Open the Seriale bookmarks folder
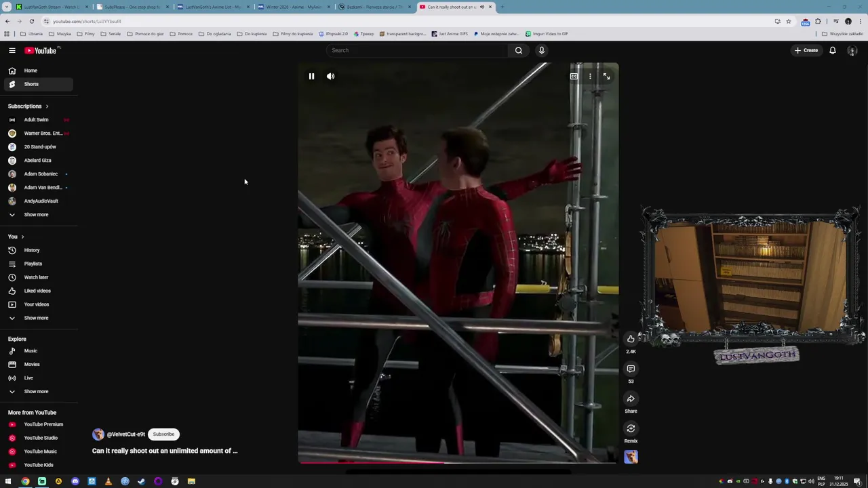This screenshot has width=868, height=488. pos(111,34)
